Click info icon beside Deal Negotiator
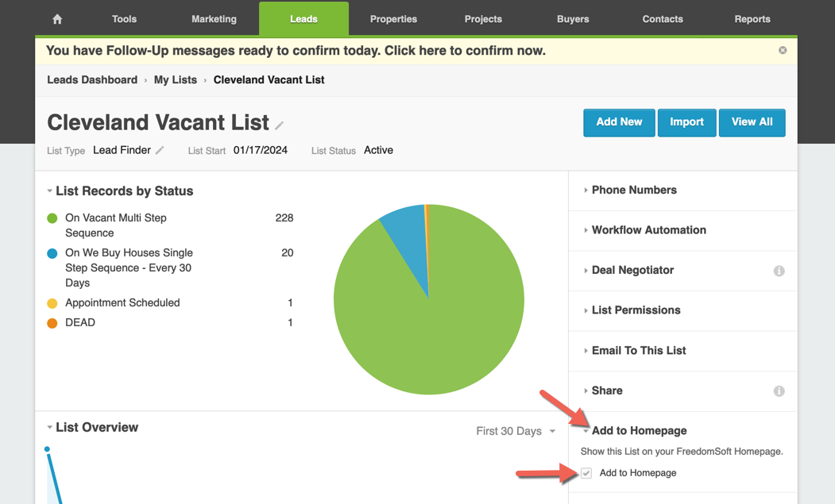 [779, 271]
